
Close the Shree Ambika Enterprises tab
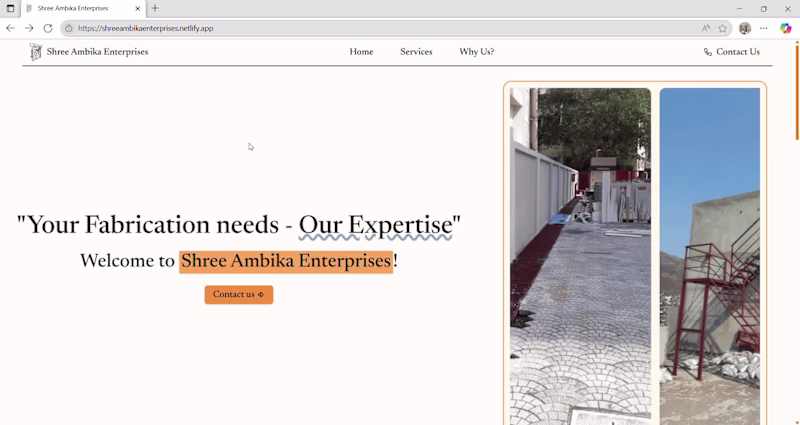(x=137, y=8)
